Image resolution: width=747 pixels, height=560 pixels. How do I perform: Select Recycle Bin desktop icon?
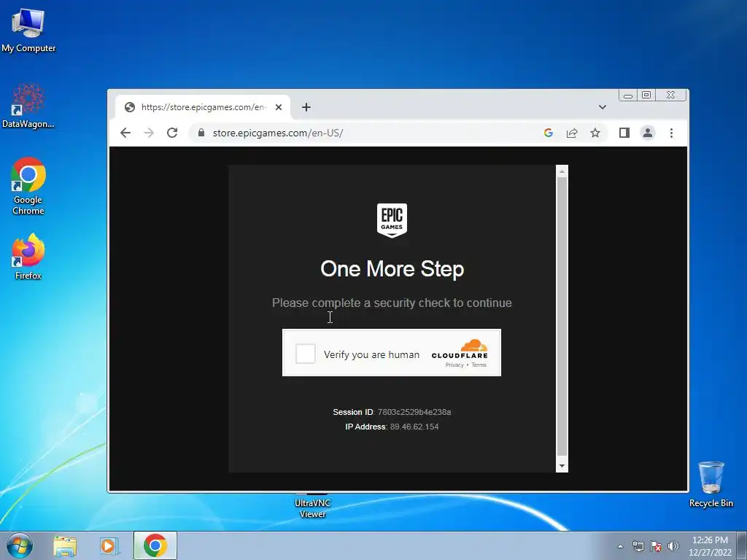click(711, 484)
